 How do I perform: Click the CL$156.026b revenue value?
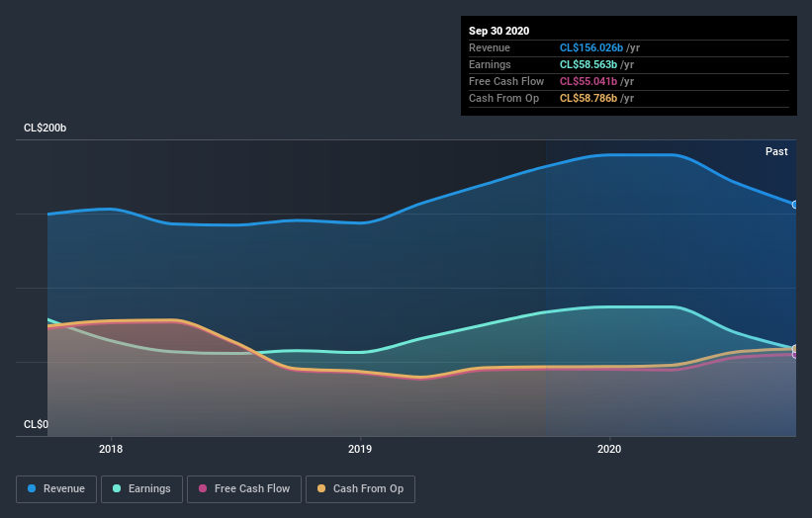tap(590, 48)
